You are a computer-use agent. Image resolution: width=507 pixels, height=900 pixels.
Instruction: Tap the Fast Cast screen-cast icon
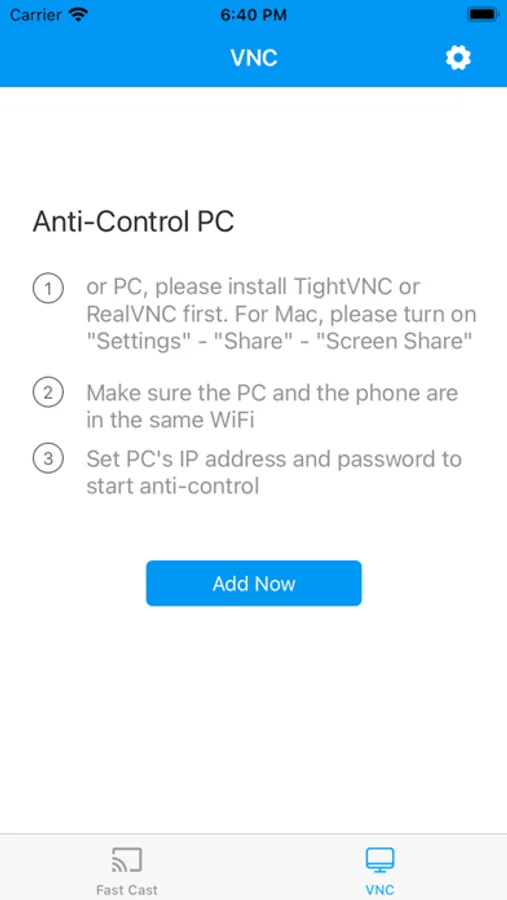126,860
